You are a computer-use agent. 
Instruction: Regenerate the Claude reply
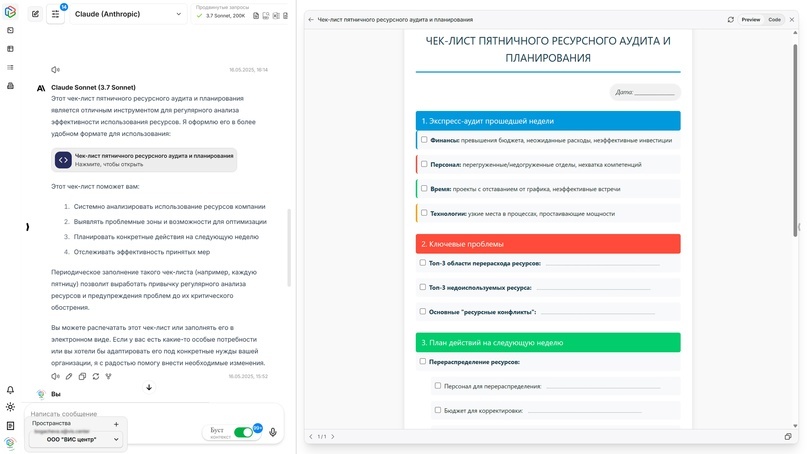click(x=96, y=376)
